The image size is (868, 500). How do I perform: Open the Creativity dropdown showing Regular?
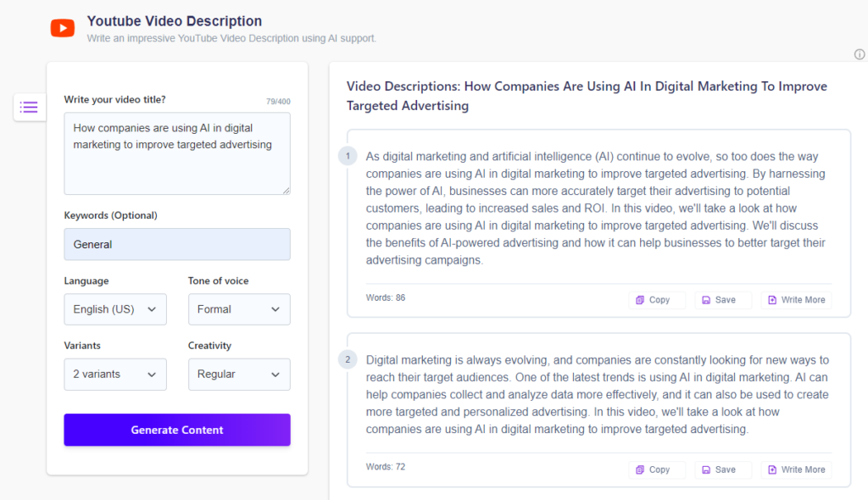click(239, 375)
